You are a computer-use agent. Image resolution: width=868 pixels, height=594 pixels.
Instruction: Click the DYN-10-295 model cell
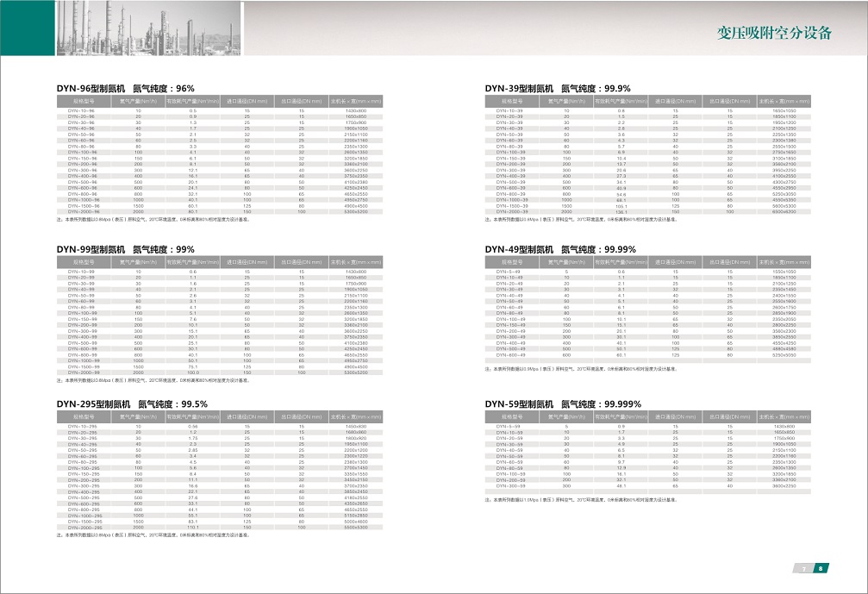pos(83,426)
